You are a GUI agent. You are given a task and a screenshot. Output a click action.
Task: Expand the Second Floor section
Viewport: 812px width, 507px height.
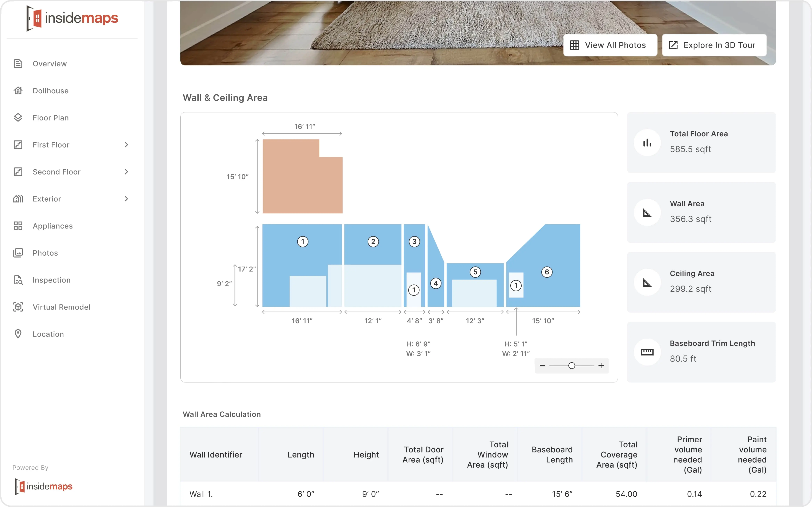click(x=126, y=172)
